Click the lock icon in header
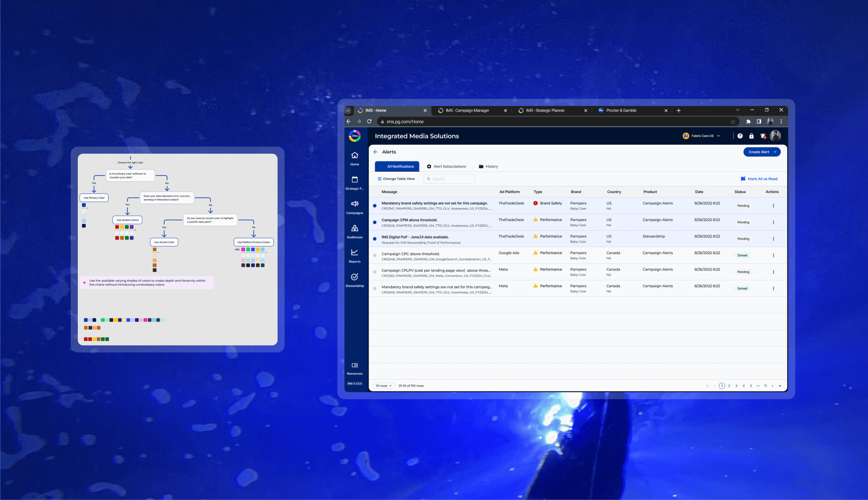 pyautogui.click(x=751, y=136)
